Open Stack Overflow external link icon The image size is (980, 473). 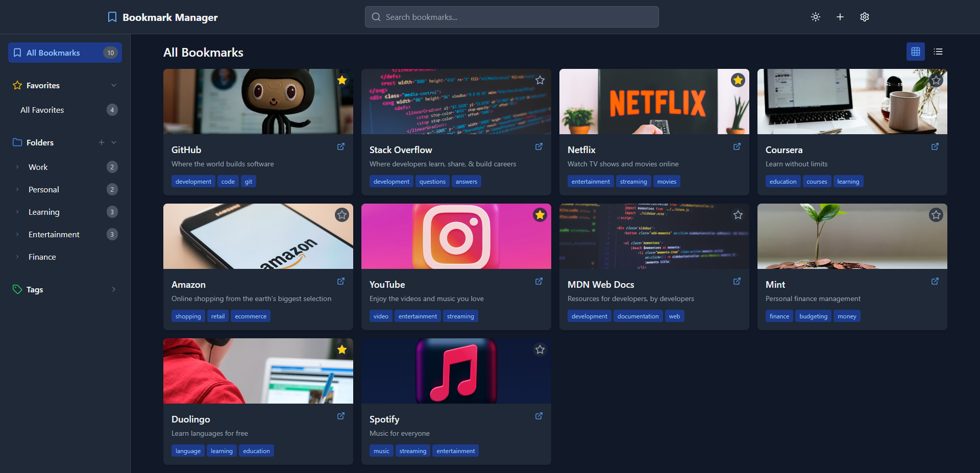539,146
